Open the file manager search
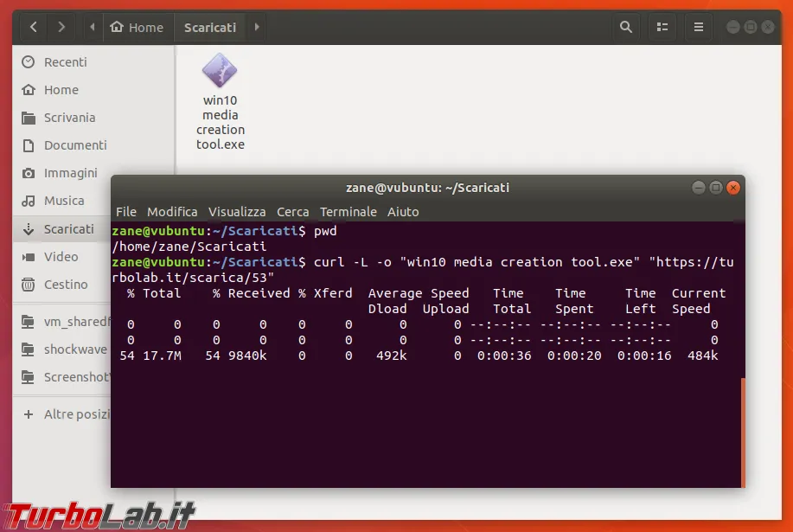793x532 pixels. coord(625,27)
